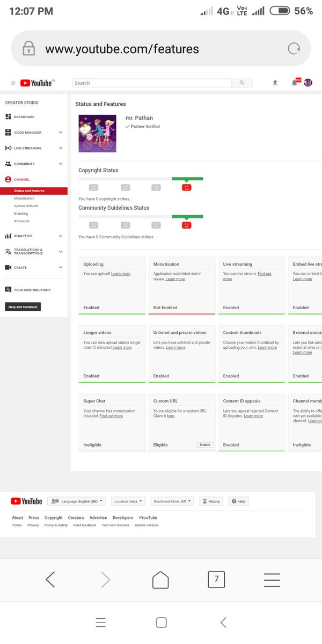Image resolution: width=322 pixels, height=644 pixels.
Task: Click Learn more in Longer videos card
Action: [122, 348]
